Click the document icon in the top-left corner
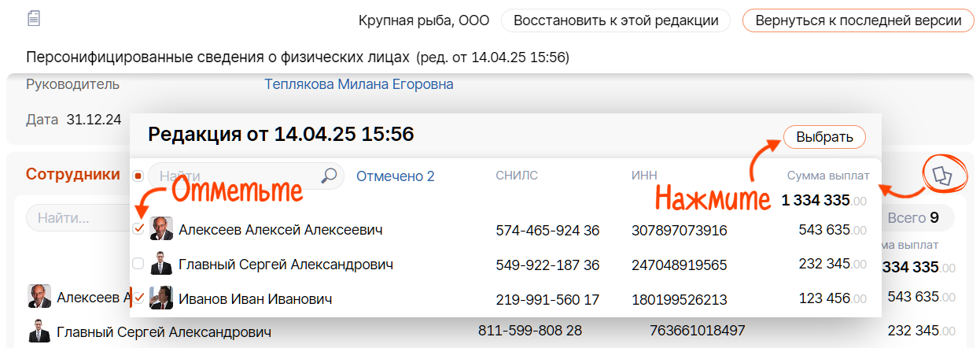The width and height of the screenshot is (980, 348). [34, 19]
